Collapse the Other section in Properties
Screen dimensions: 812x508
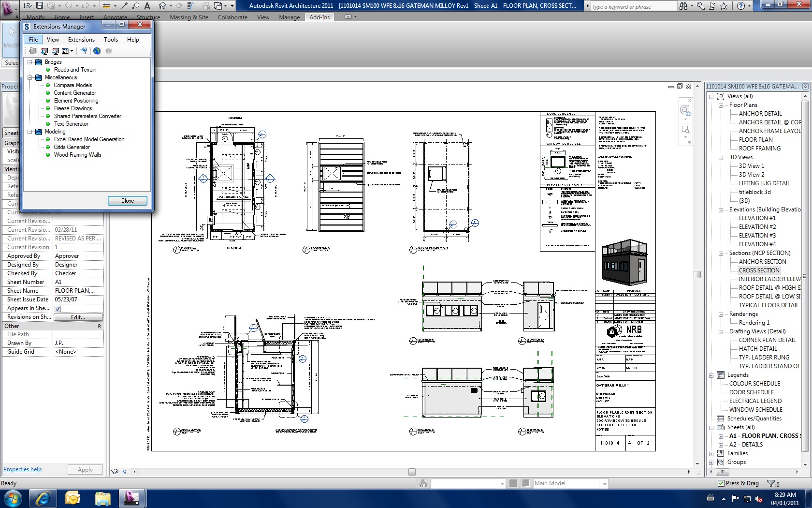pos(99,326)
